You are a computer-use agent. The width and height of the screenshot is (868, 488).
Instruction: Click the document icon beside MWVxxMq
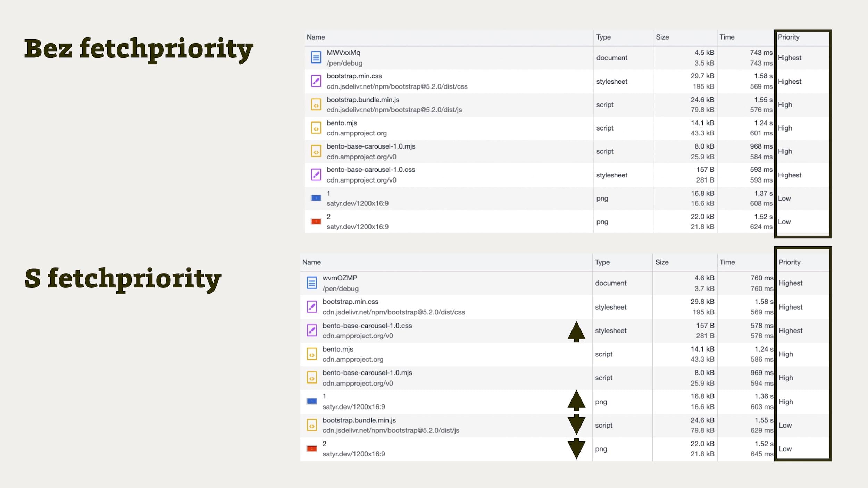pos(316,57)
